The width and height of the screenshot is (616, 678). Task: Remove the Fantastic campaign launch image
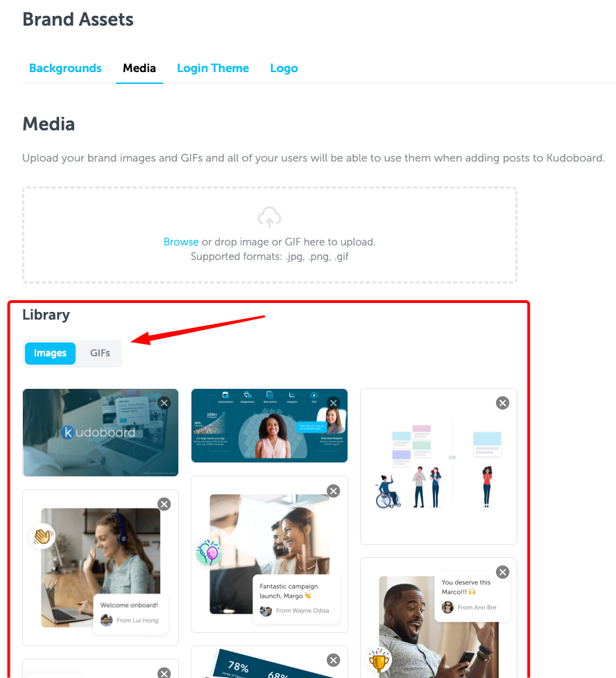coord(333,492)
